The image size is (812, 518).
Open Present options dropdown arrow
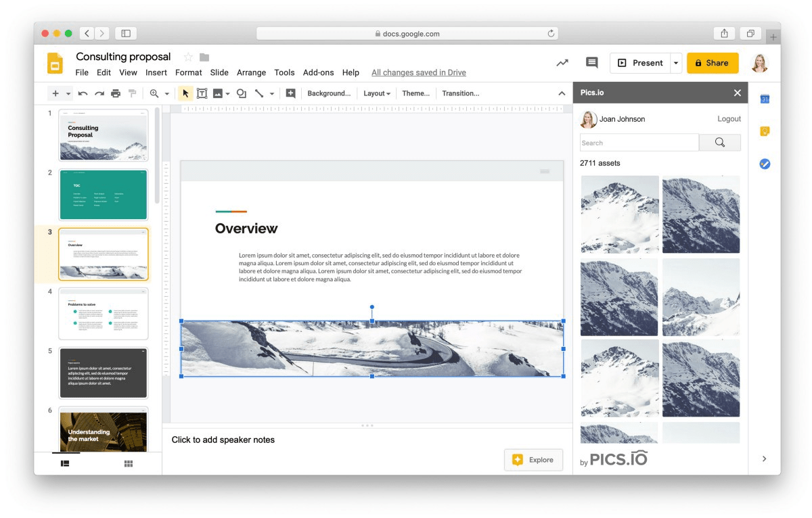click(675, 63)
